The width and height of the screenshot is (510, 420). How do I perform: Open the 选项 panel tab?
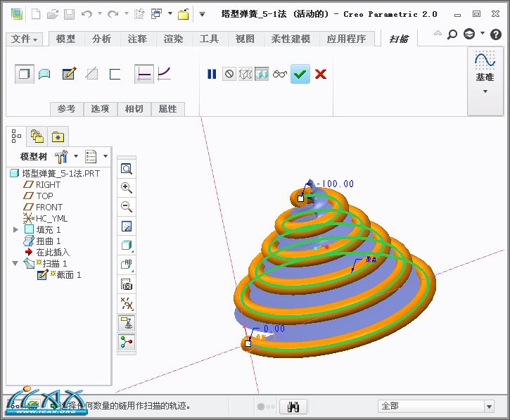pyautogui.click(x=100, y=108)
